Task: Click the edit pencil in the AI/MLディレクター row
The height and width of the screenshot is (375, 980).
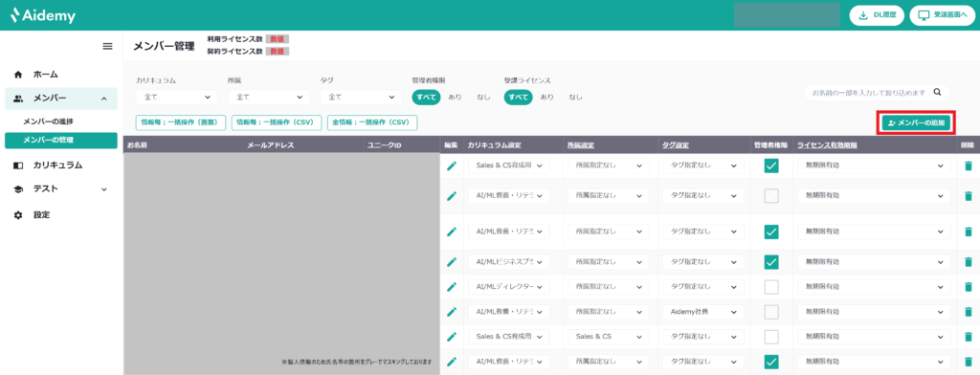Action: (x=452, y=287)
